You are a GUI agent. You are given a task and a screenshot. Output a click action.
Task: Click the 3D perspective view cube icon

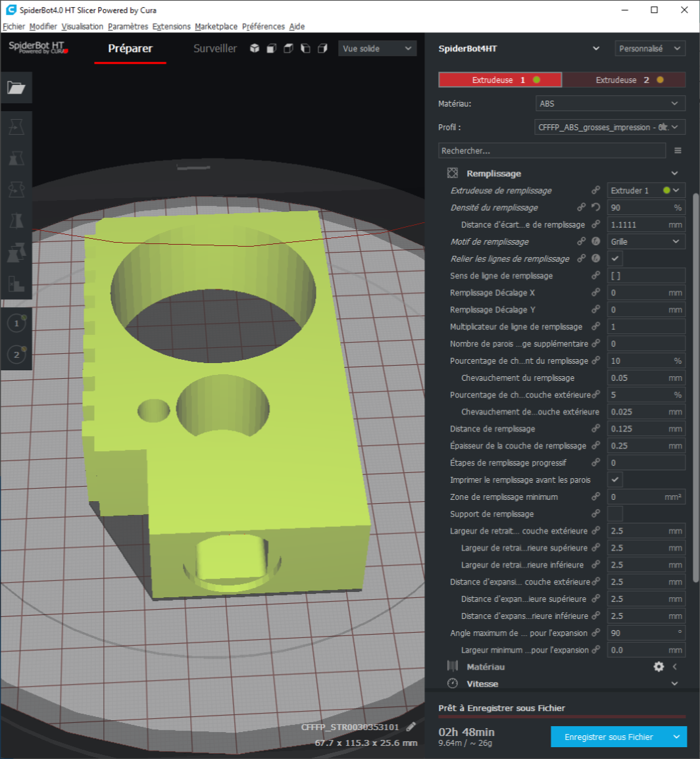coord(254,49)
